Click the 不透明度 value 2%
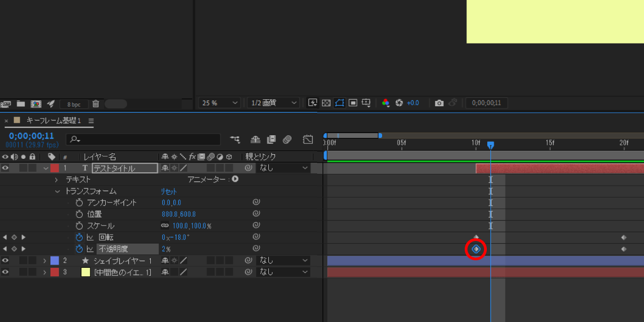Screen dimensions: 644x322 (166, 249)
